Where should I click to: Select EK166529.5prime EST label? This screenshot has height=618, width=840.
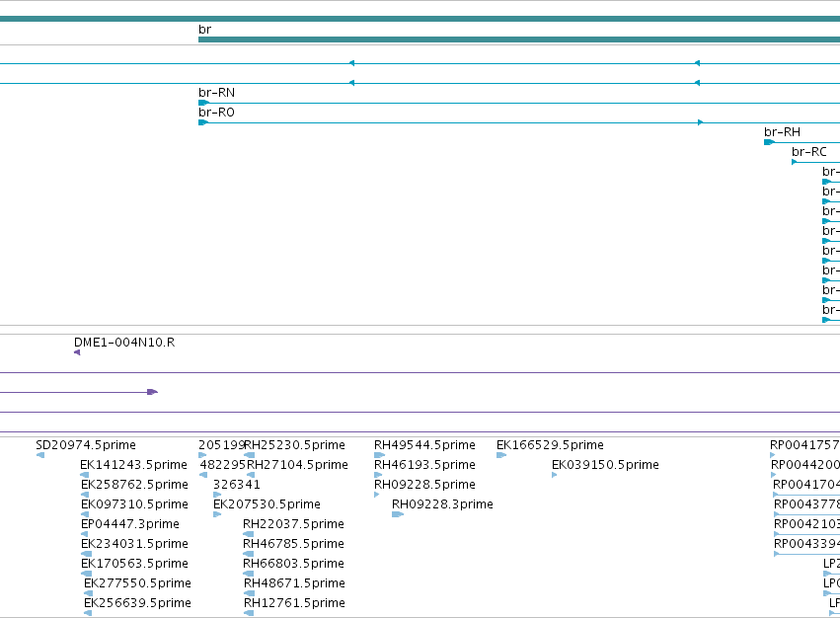tap(550, 445)
